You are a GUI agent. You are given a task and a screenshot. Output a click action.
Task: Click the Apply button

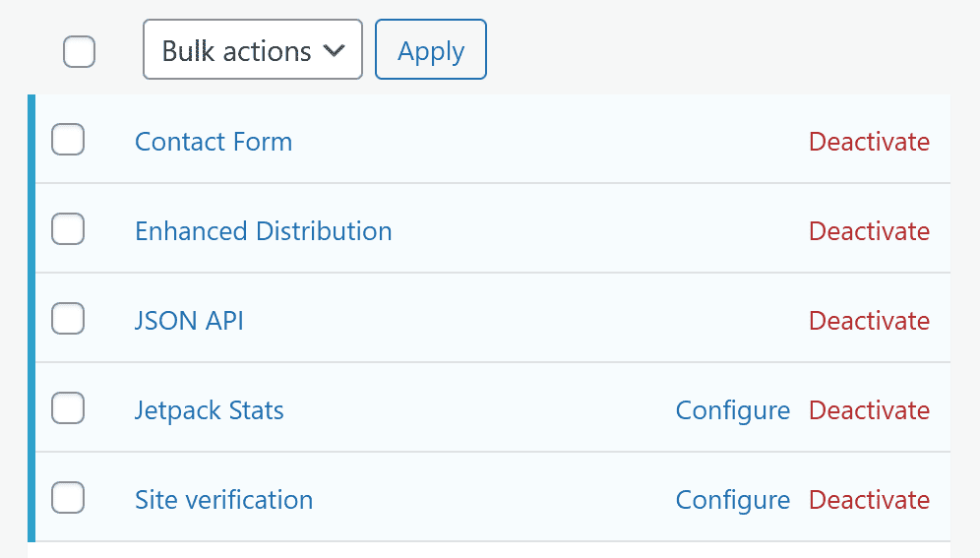(x=431, y=49)
